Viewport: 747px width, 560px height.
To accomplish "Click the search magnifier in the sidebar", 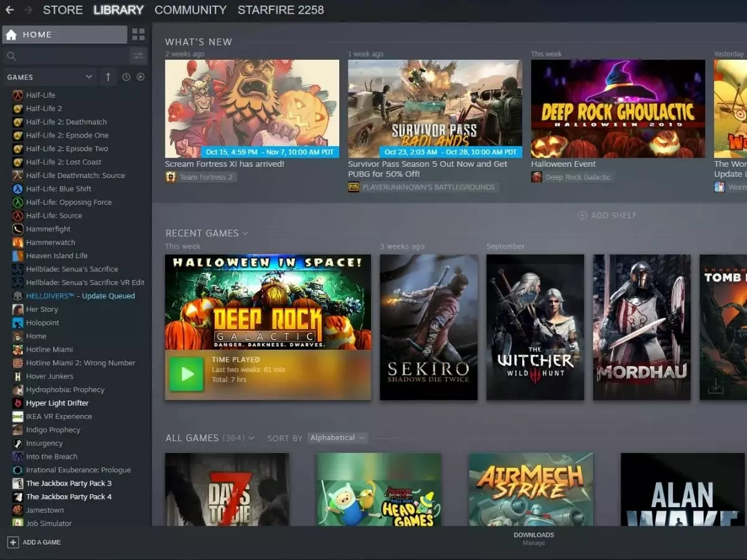I will tap(11, 55).
